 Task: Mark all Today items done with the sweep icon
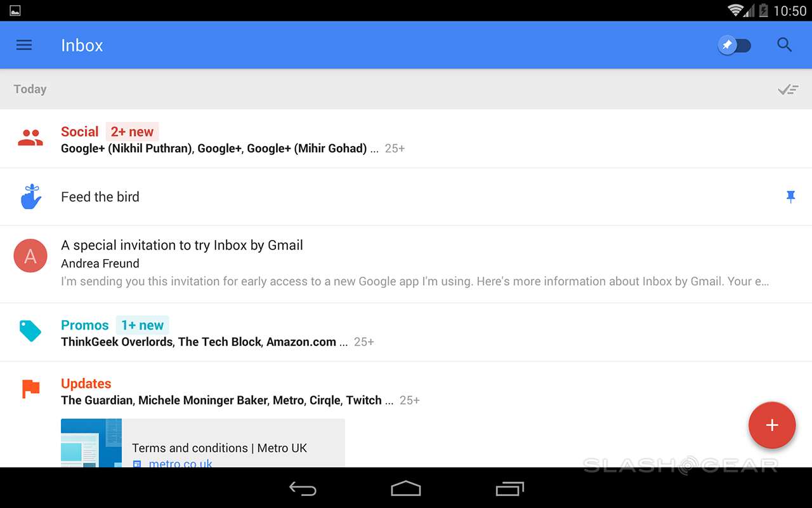(788, 90)
